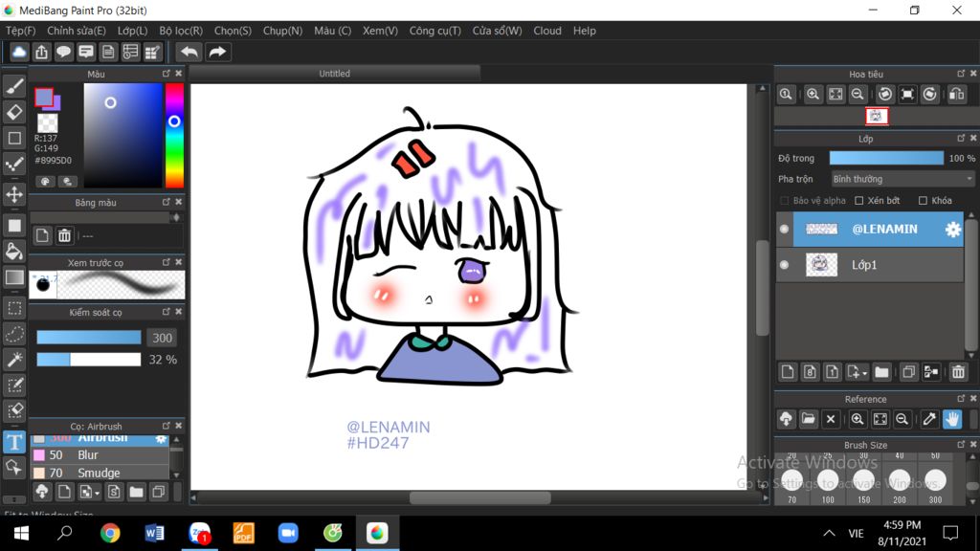The width and height of the screenshot is (980, 551).
Task: Open layer settings gear on @LENAMIN layer
Action: click(952, 230)
